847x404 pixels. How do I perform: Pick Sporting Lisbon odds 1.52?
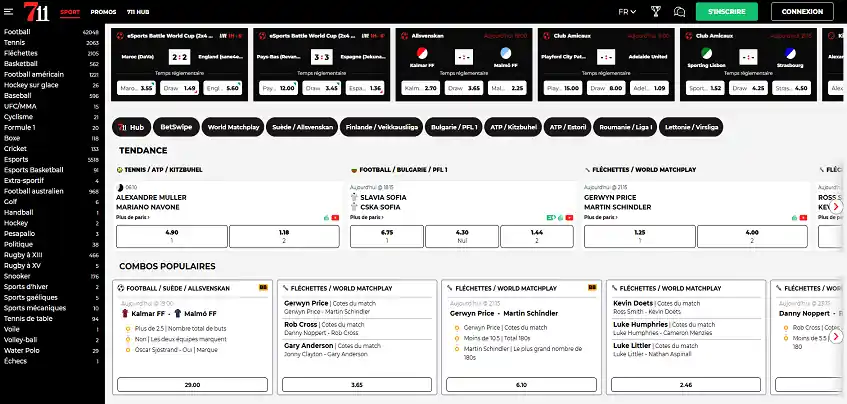705,88
